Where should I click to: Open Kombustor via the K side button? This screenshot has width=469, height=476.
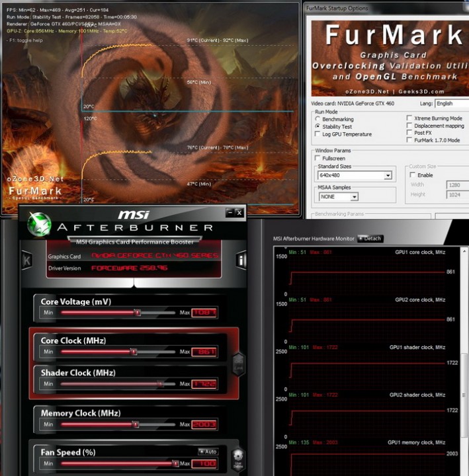tap(26, 260)
